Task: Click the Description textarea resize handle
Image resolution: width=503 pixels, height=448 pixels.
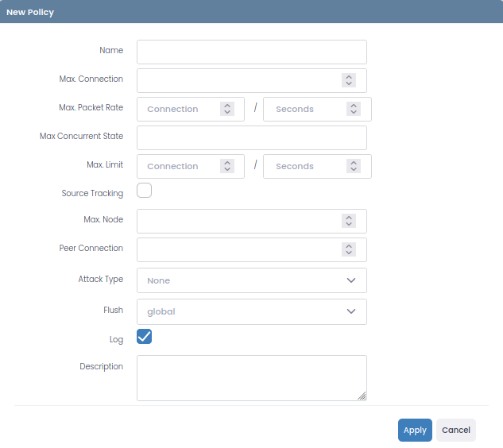Action: 362,396
